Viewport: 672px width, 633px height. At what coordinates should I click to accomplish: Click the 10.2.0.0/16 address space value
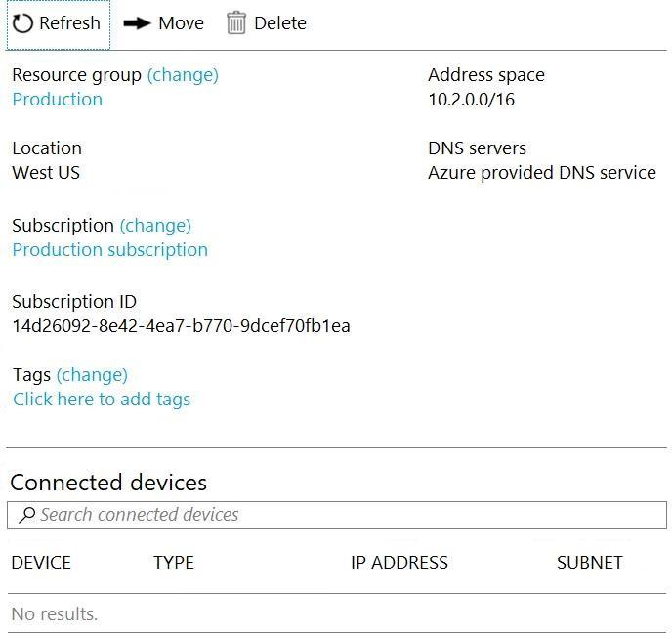coord(471,100)
